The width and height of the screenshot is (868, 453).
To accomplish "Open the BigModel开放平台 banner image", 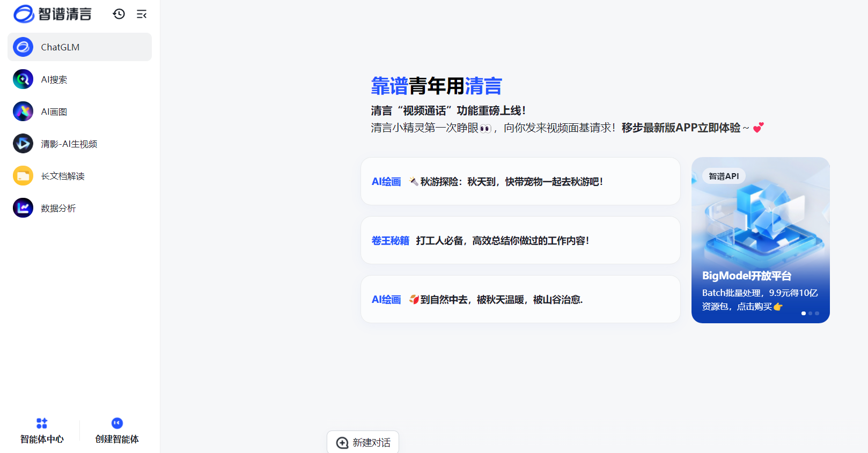I will [x=761, y=240].
